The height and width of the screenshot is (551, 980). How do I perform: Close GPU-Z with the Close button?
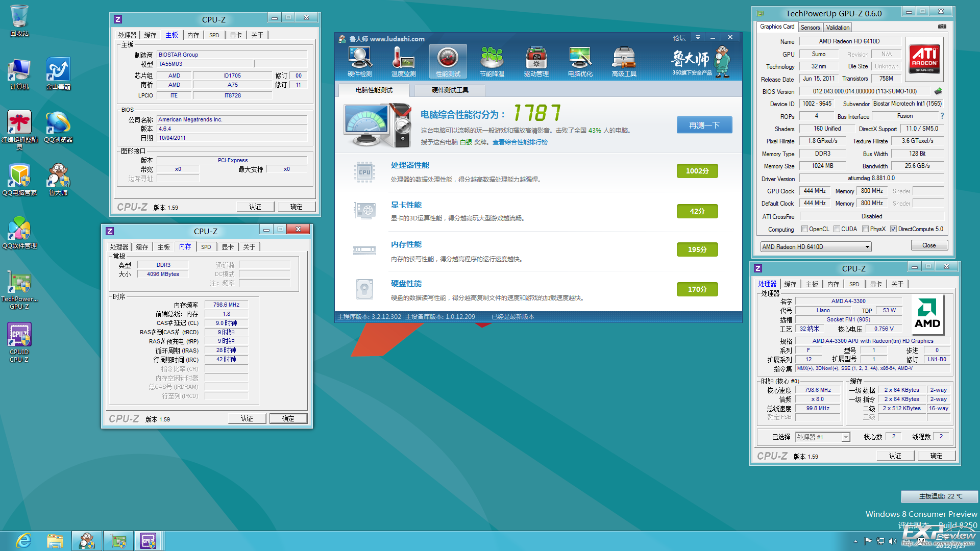tap(929, 245)
